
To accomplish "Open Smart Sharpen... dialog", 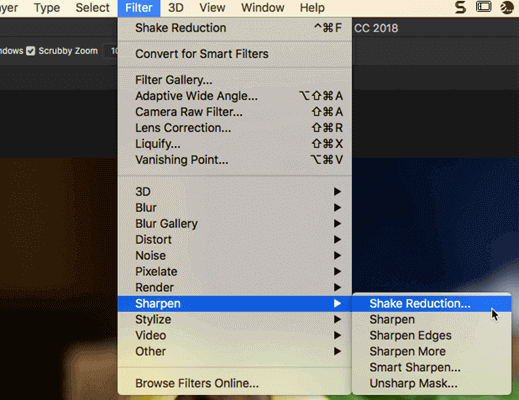I will point(432,368).
